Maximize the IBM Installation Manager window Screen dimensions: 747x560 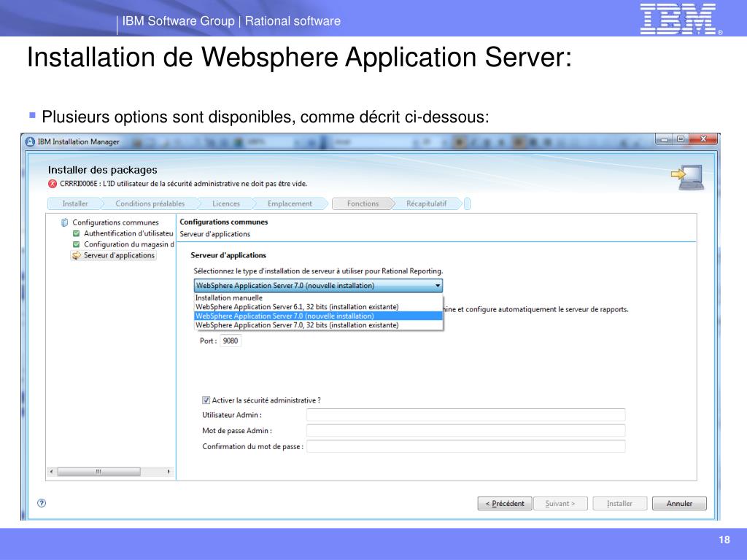click(x=681, y=139)
